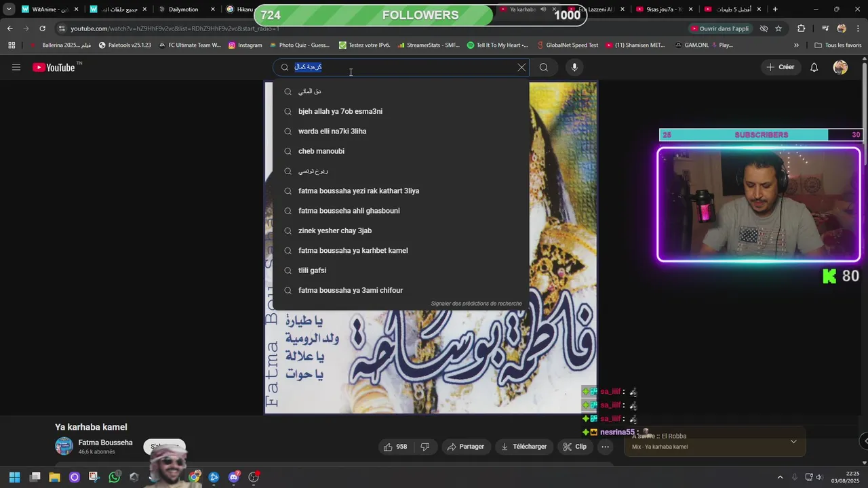Expand the Mix - Ya karhaba kamel playlist
Viewport: 868px width, 488px height.
point(793,441)
